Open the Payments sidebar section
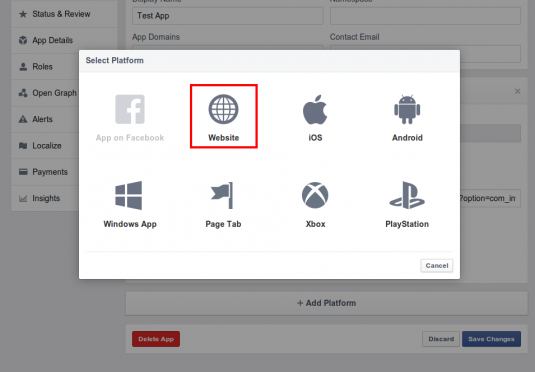Screen dimensions: 535x372 click(x=45, y=172)
